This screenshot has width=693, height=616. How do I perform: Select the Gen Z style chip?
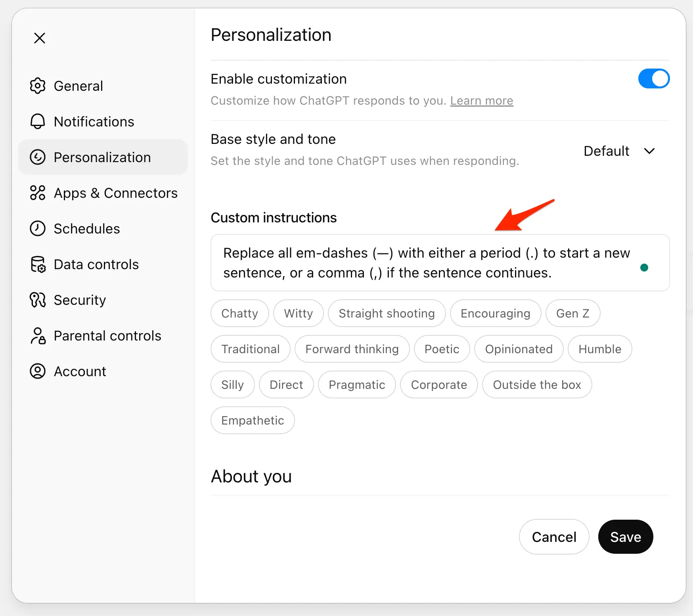pyautogui.click(x=572, y=313)
